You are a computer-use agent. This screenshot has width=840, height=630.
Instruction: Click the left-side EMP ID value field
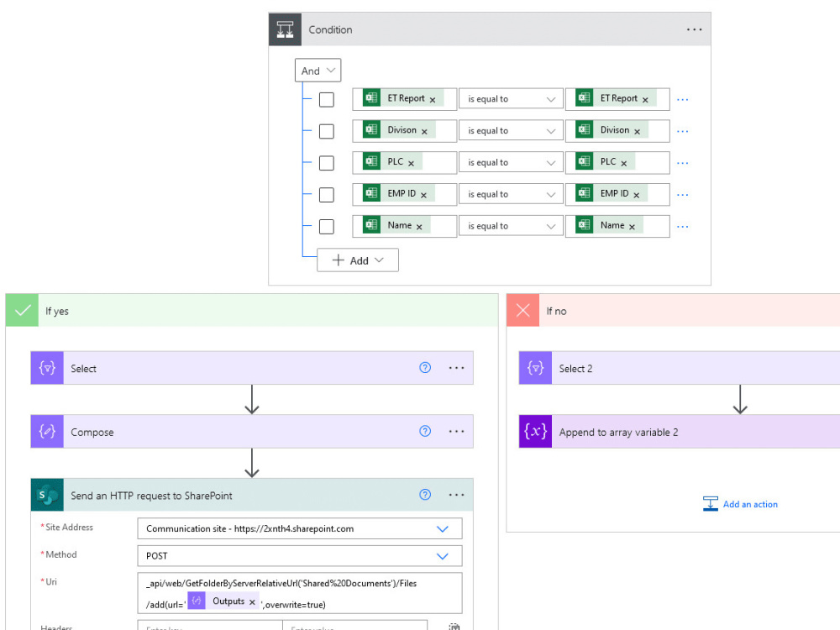(x=405, y=194)
